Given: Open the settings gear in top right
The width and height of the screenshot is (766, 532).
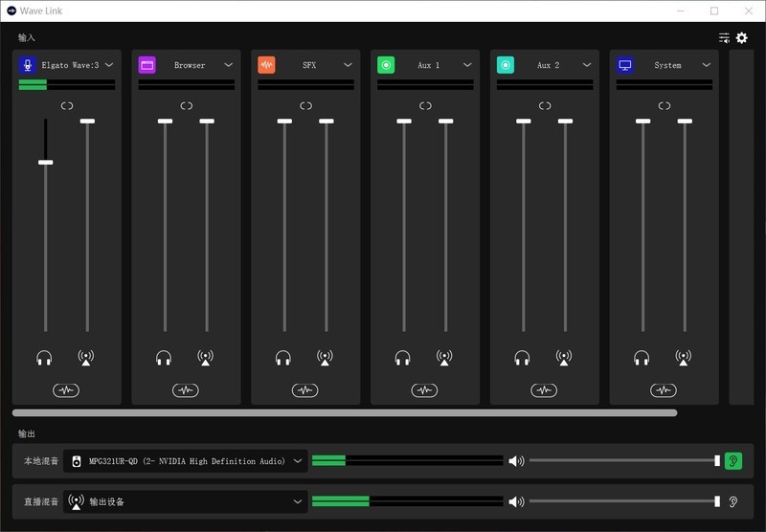Looking at the screenshot, I should click(x=741, y=38).
